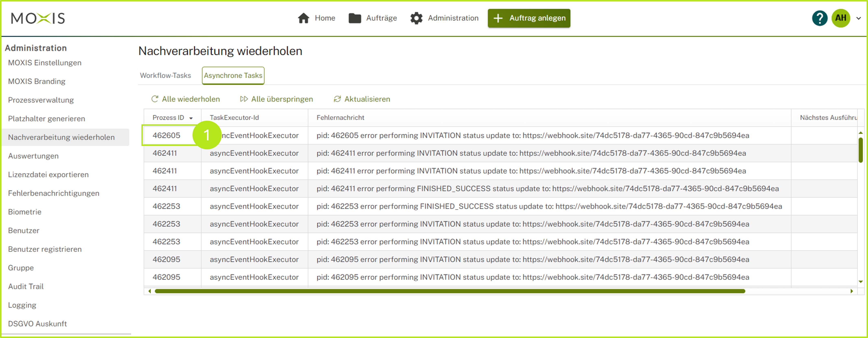Click the help question mark icon
The height and width of the screenshot is (338, 868).
(820, 18)
